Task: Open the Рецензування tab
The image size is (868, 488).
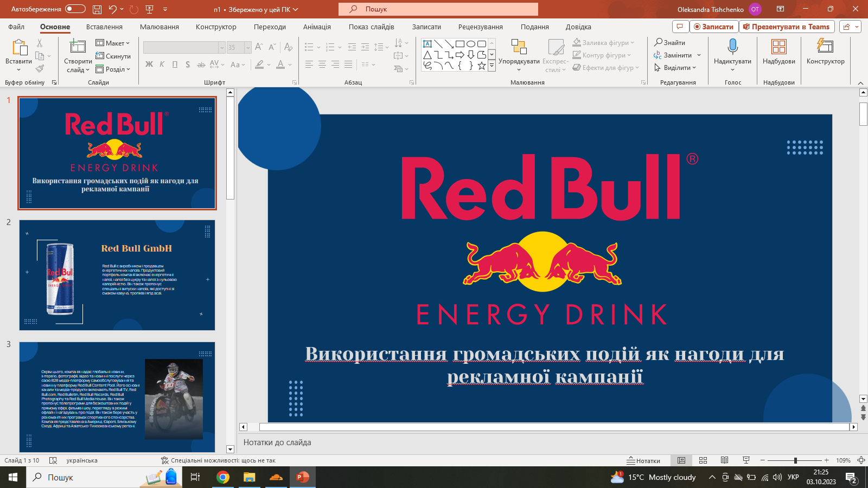Action: [481, 27]
